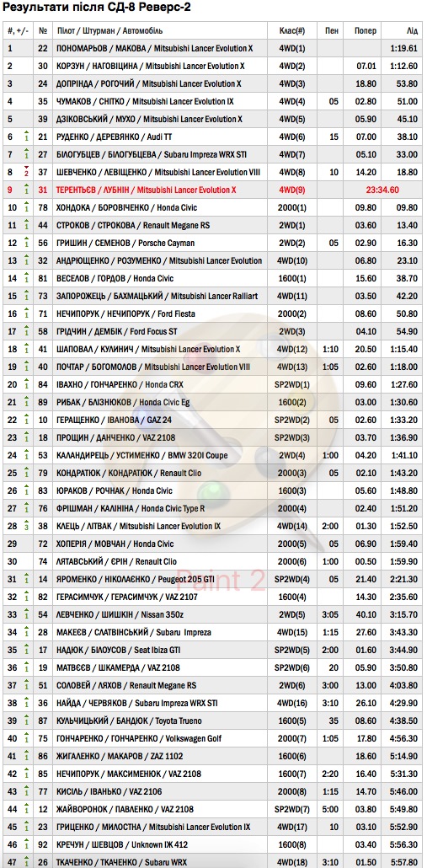
Task: Click the '2WD(1)' class cell
Action: tap(292, 225)
